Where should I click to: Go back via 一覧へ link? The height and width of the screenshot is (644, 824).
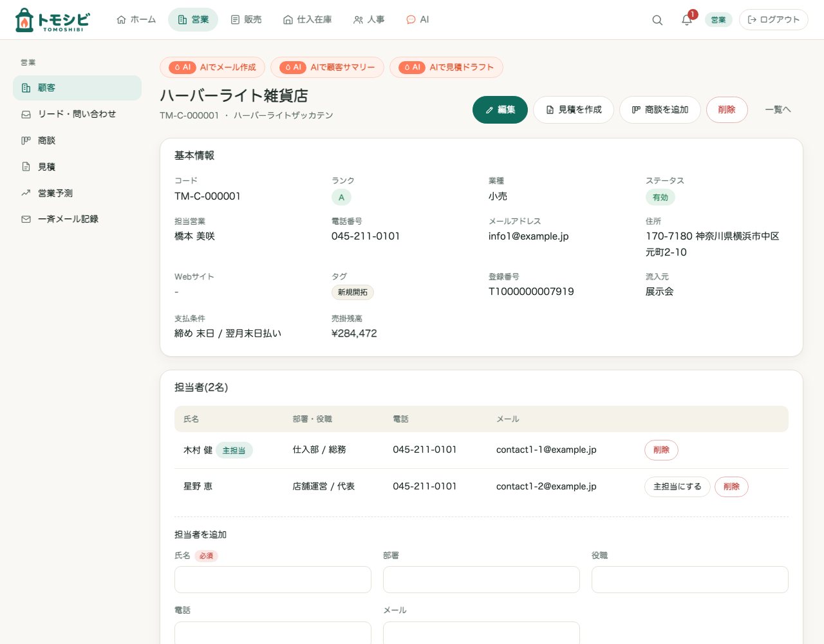point(778,110)
